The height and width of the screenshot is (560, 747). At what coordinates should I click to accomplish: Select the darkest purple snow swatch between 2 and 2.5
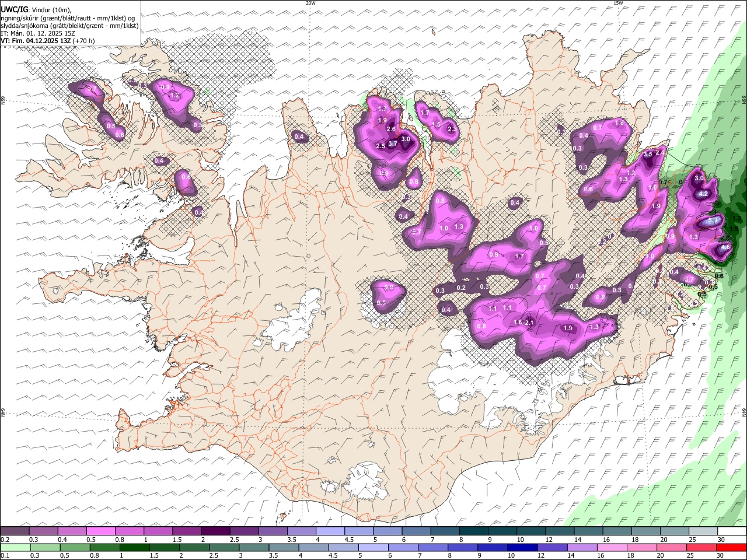pyautogui.click(x=215, y=531)
